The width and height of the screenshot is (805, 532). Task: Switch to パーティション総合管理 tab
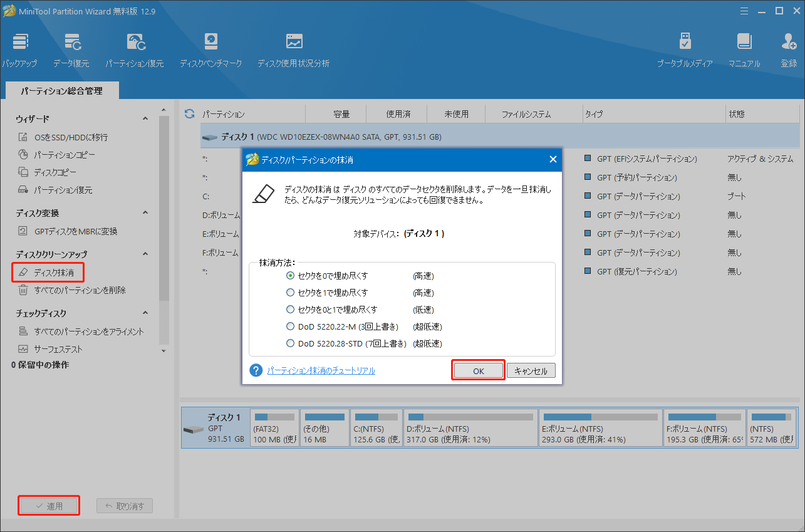[61, 91]
